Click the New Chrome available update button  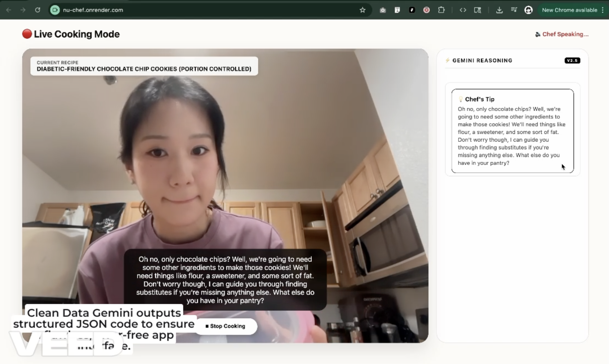pos(569,10)
